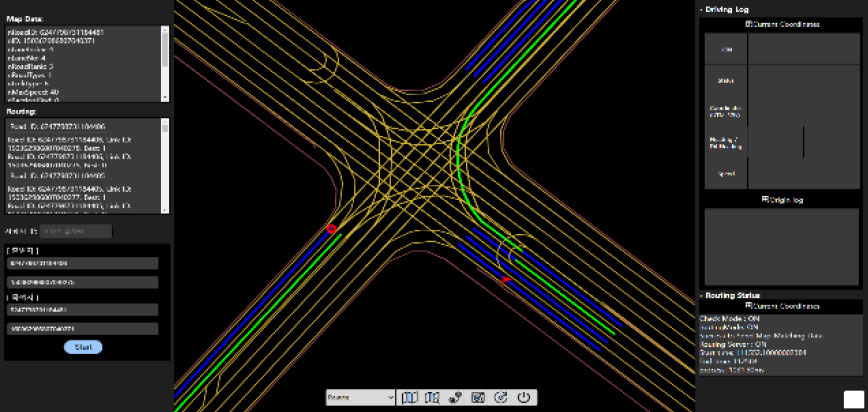Click the first field in the start-point group
Image resolution: width=868 pixels, height=412 pixels.
click(x=82, y=264)
